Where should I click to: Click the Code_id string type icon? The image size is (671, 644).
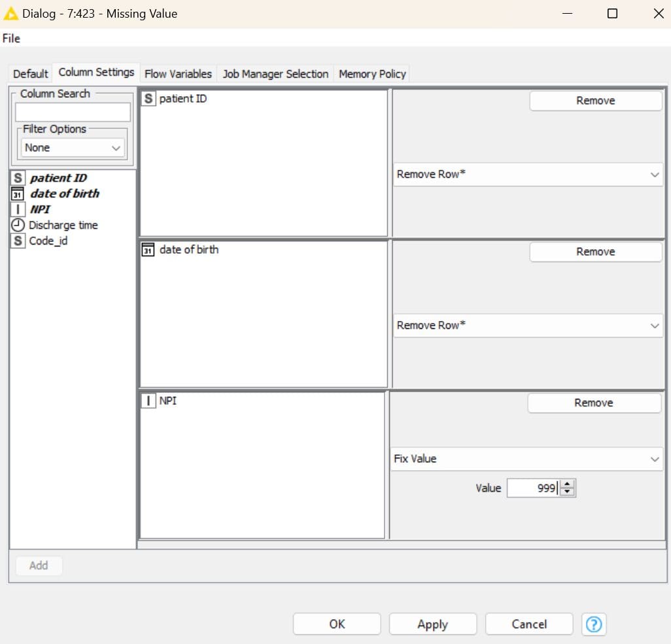click(x=18, y=241)
